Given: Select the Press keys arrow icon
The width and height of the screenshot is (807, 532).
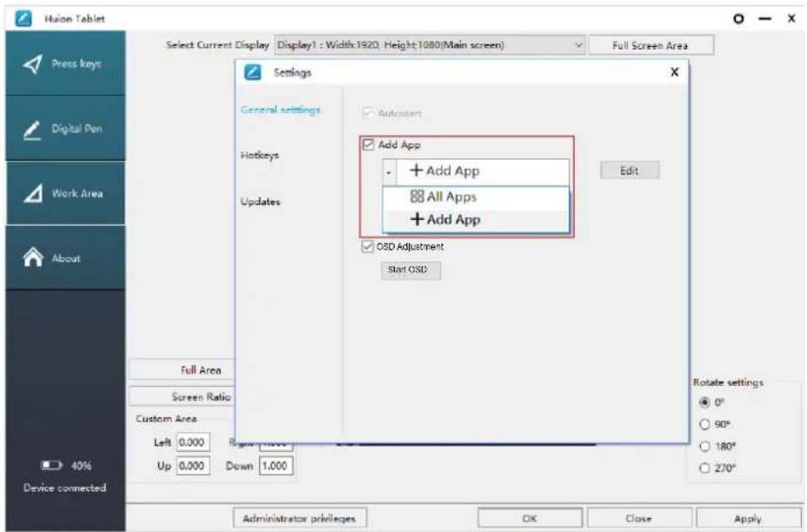Looking at the screenshot, I should tap(32, 63).
